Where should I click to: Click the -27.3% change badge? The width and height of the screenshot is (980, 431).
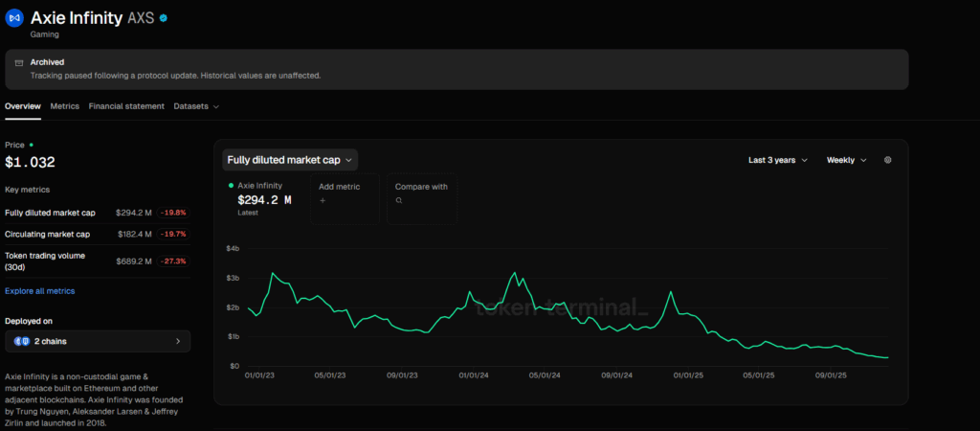point(173,261)
